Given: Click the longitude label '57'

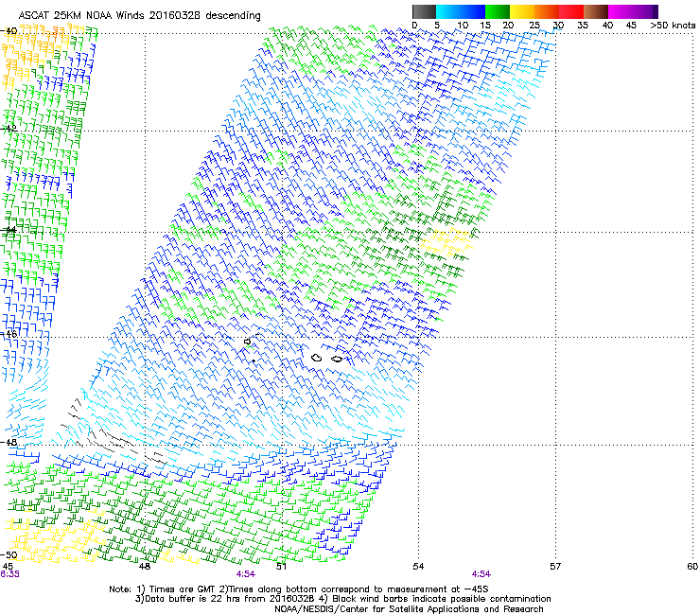Looking at the screenshot, I should [555, 567].
